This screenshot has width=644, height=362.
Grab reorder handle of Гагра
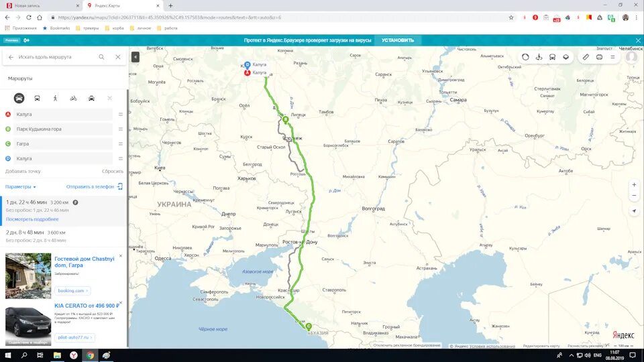tap(120, 143)
